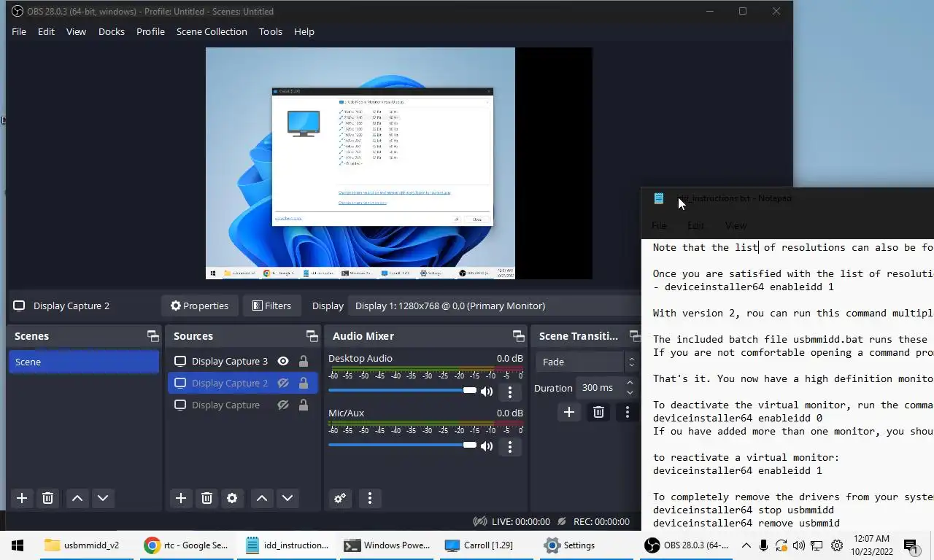Screen dimensions: 934x560
Task: Adjust Desktop Audio volume slider handle
Action: point(470,391)
